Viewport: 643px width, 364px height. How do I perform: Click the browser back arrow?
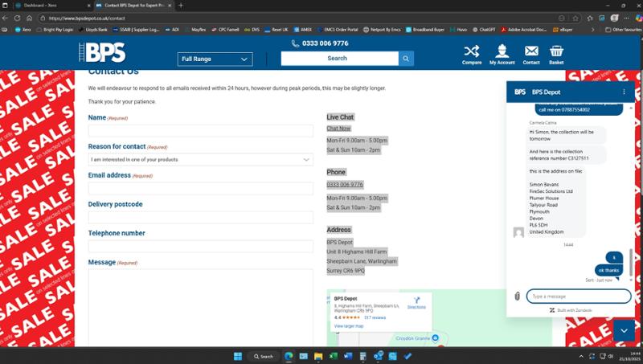[x=5, y=18]
